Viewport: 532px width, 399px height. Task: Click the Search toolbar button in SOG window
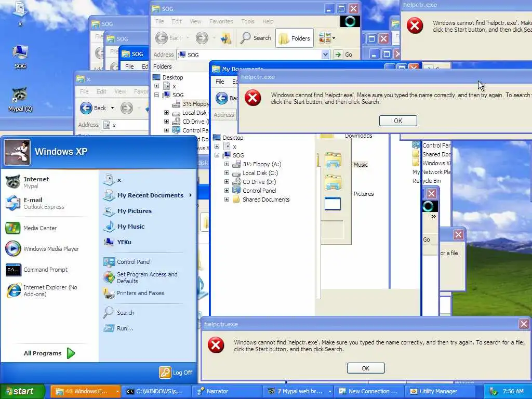tap(256, 38)
